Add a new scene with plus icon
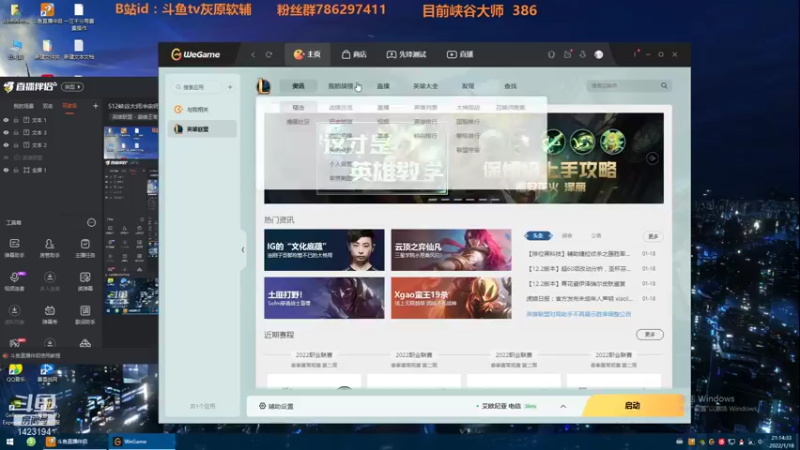 (95, 106)
